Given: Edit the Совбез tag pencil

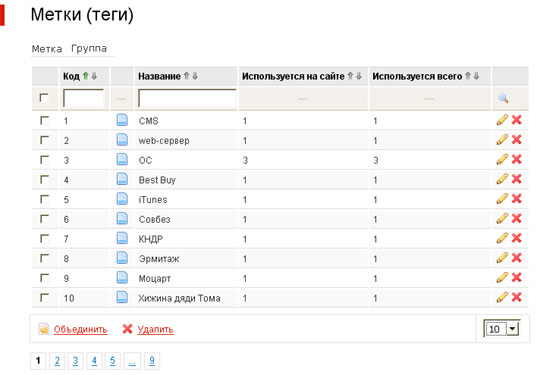Looking at the screenshot, I should click(502, 218).
